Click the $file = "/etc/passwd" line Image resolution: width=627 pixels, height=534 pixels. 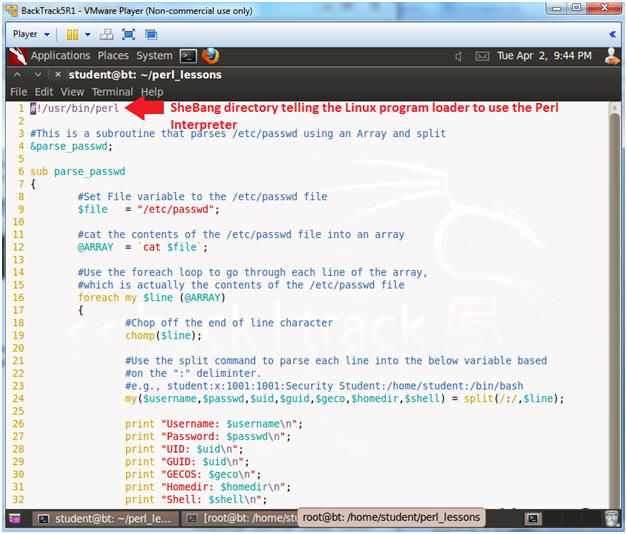pos(149,209)
